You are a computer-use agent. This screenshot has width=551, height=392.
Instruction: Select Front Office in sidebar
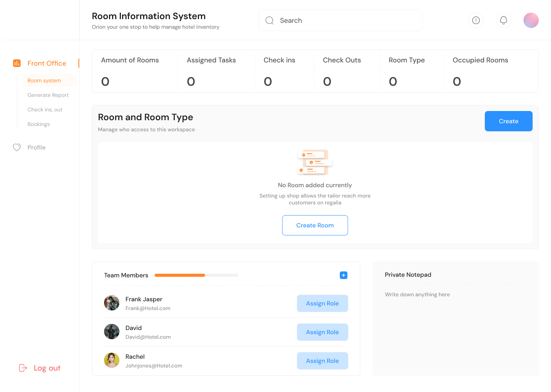[47, 63]
